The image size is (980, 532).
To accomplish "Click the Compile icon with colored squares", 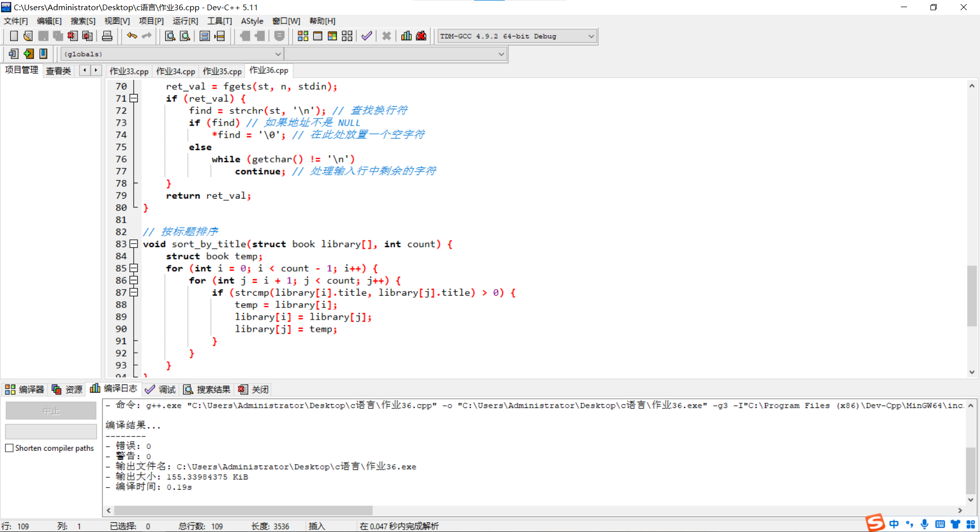I will pos(303,36).
